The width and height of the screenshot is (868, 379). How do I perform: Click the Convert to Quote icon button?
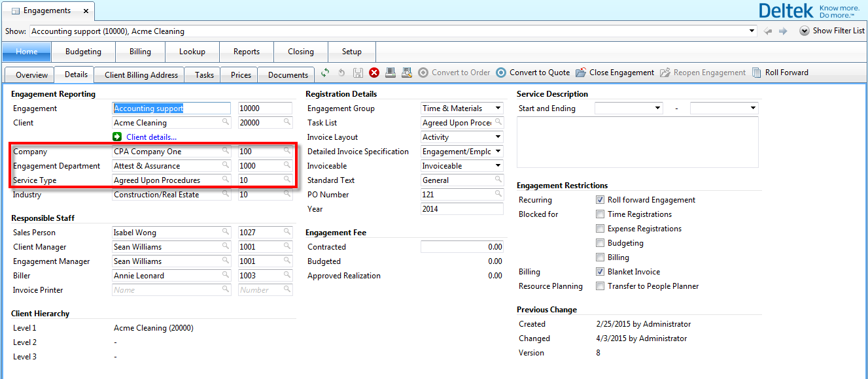[501, 73]
